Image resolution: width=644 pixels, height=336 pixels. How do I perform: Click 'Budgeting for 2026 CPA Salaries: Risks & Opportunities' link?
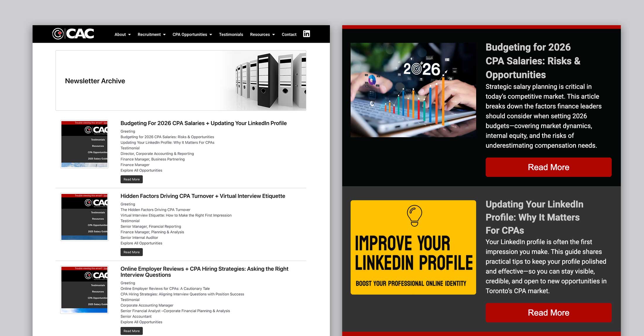point(167,137)
